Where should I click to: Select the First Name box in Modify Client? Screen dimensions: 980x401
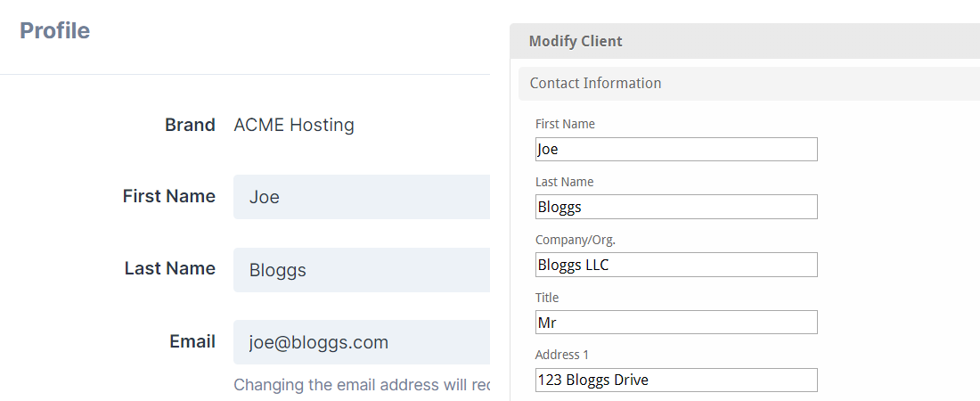676,150
